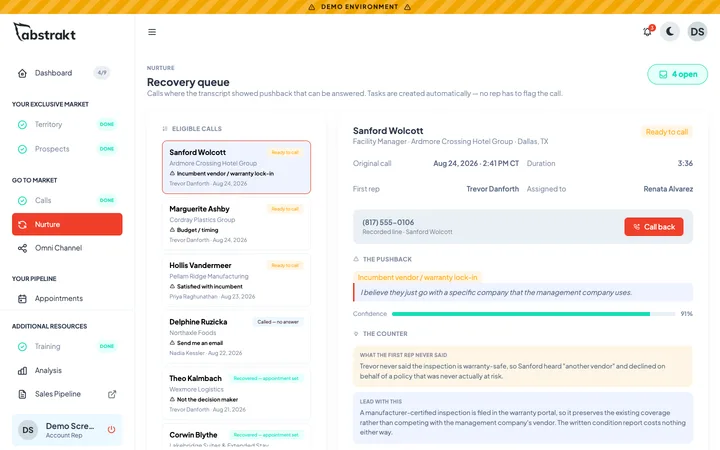
Task: Open the hamburger menu icon
Action: coord(152,32)
